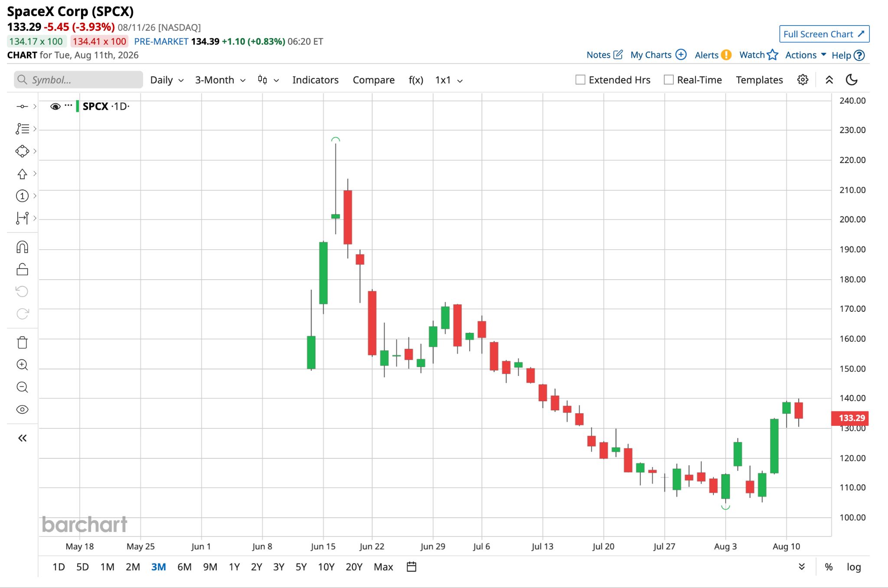Redo the last chart action

(x=22, y=314)
